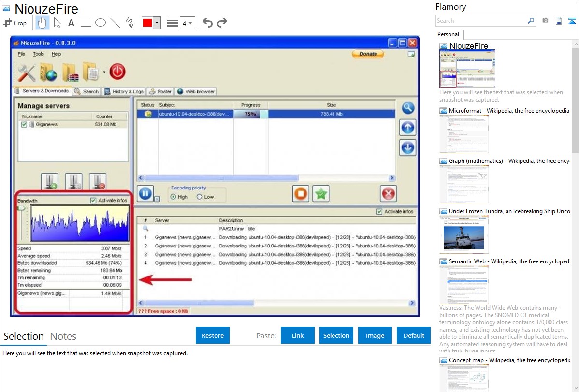
Task: Click the line thickness icon
Action: (x=172, y=23)
